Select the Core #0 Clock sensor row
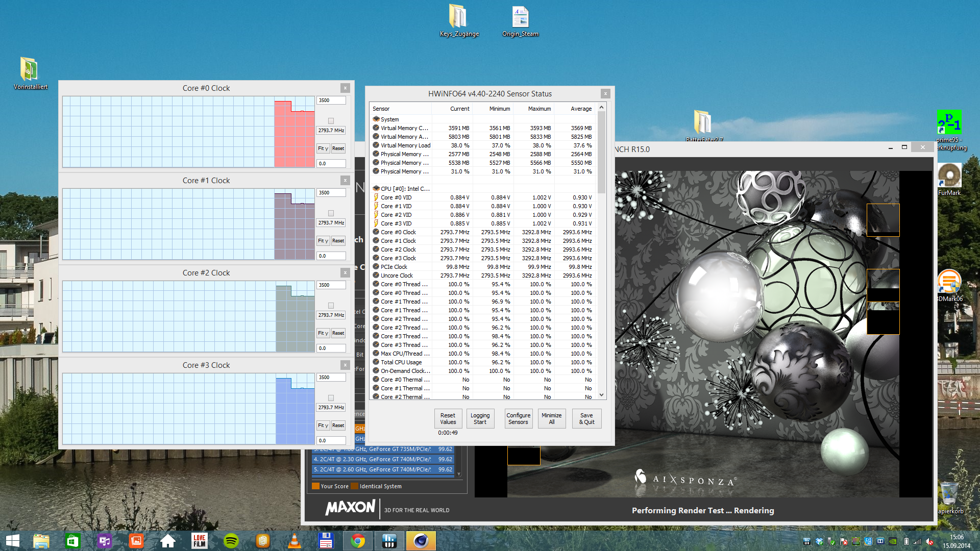 pyautogui.click(x=398, y=232)
